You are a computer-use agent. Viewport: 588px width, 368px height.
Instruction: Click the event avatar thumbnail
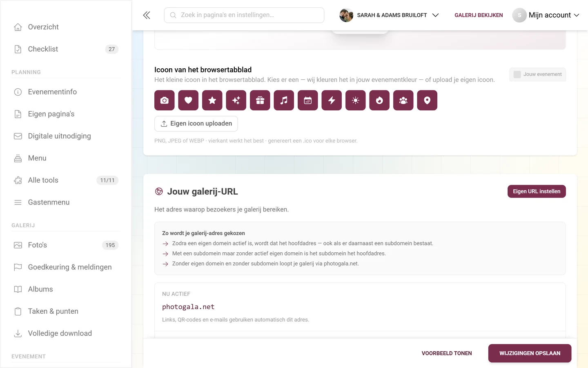[x=346, y=15]
